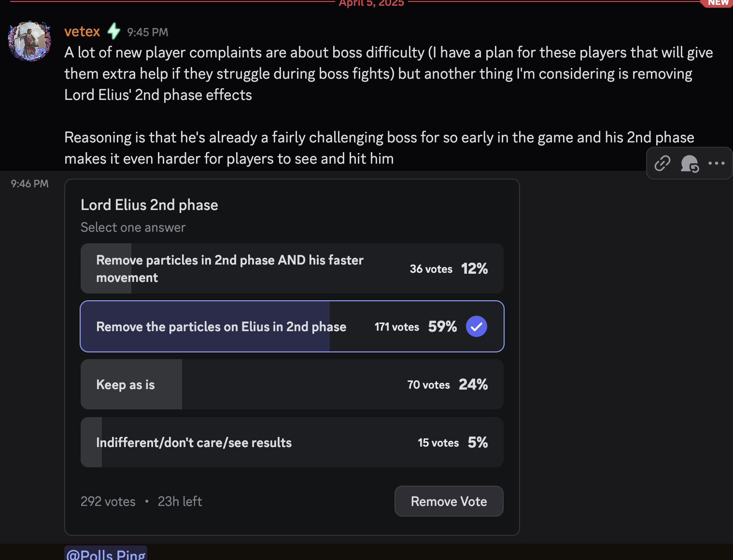
Task: Click the 70 votes count
Action: pyautogui.click(x=429, y=385)
